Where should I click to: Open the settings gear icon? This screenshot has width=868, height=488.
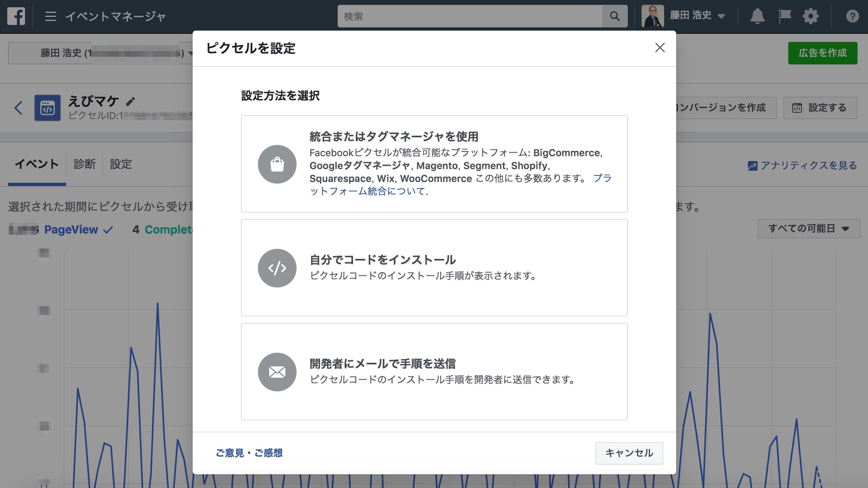[x=810, y=16]
